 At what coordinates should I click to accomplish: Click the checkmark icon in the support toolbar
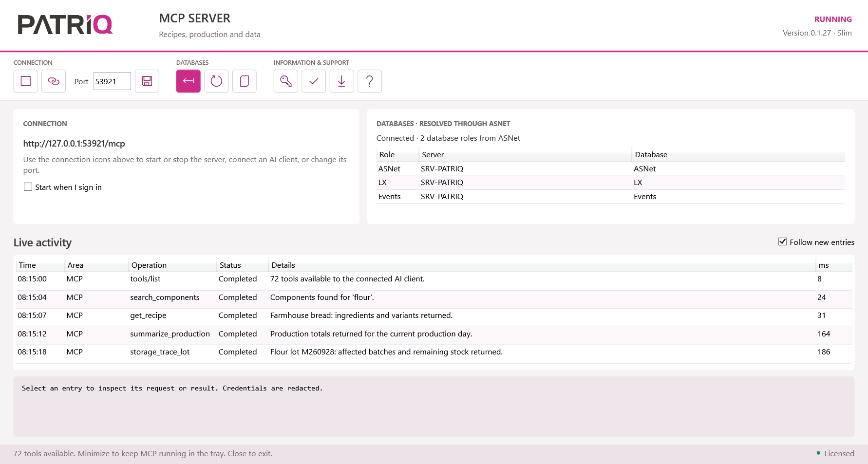(x=314, y=81)
